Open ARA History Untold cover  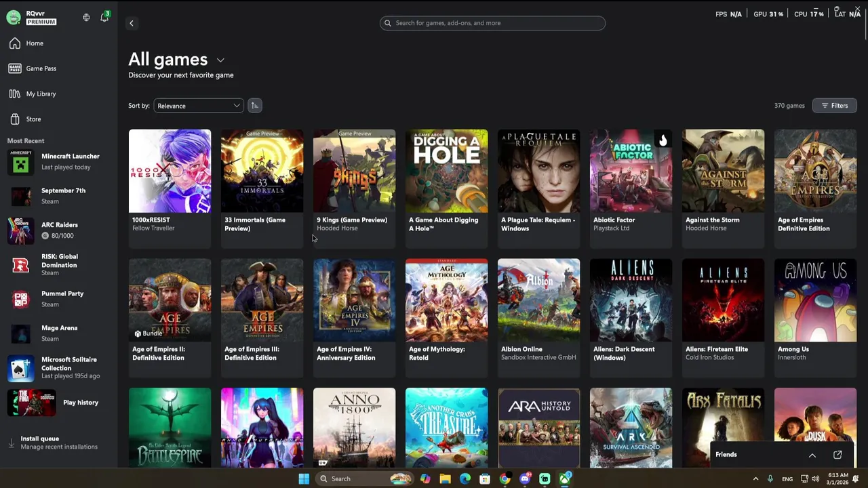coord(538,428)
